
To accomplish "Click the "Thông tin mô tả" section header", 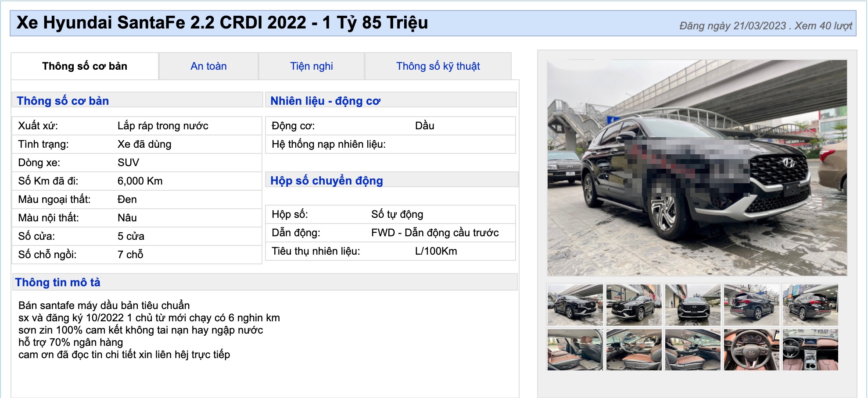I will (57, 283).
